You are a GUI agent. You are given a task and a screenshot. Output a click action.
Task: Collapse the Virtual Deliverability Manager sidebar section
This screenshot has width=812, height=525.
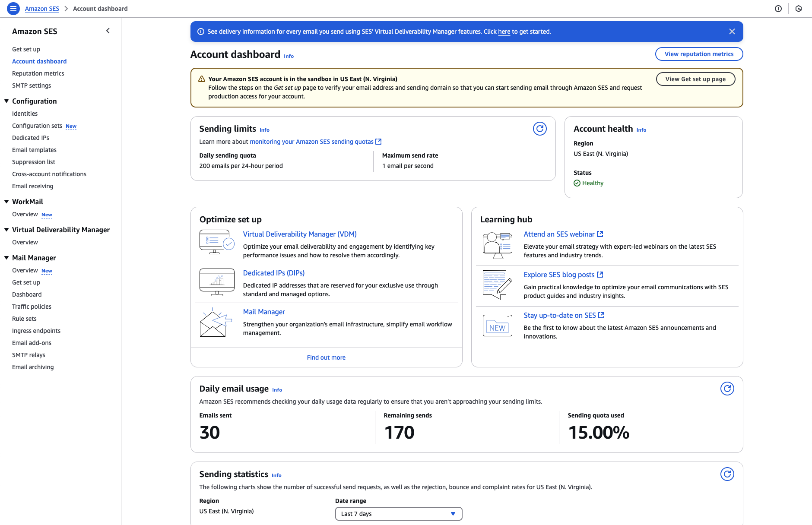coord(6,230)
